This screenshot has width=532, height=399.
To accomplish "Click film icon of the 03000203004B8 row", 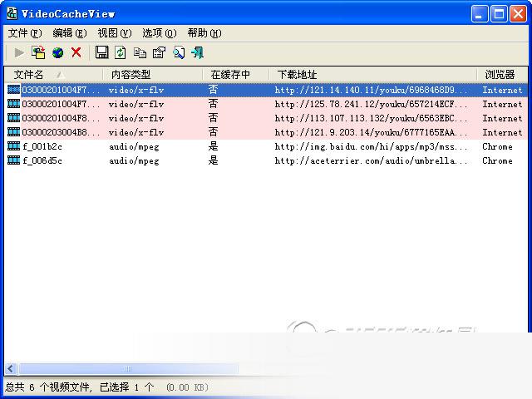I will 13,132.
